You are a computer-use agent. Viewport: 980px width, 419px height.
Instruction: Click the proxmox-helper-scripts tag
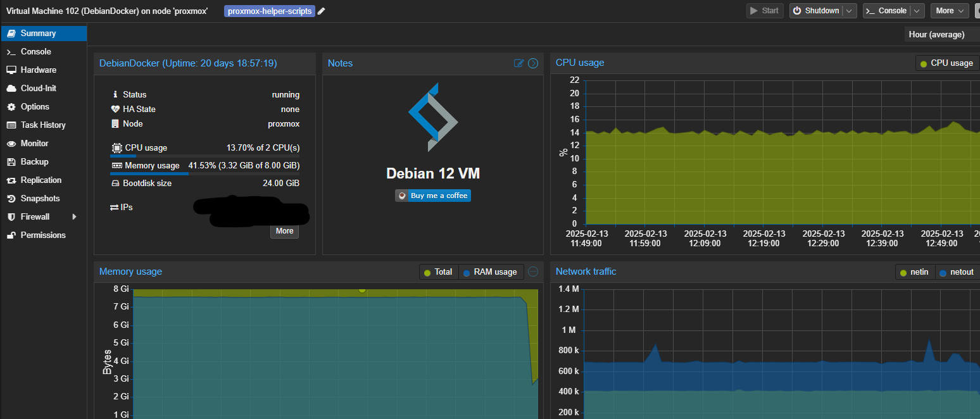point(270,11)
